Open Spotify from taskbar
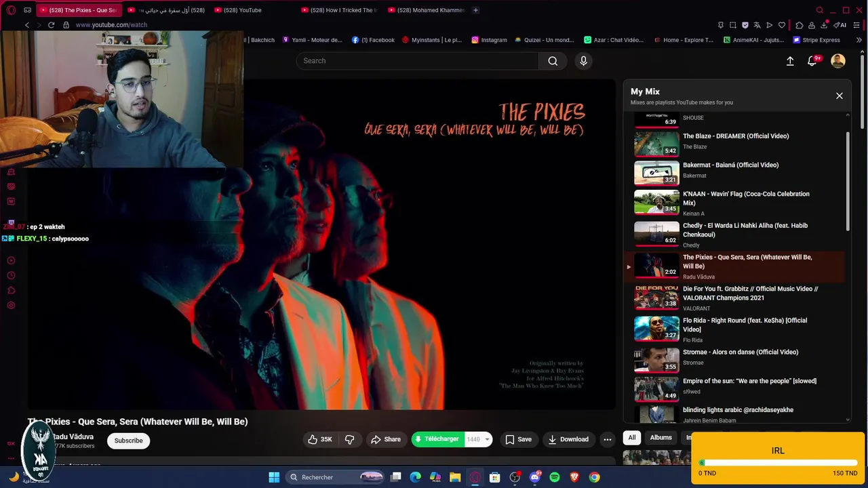868x488 pixels. 555,477
